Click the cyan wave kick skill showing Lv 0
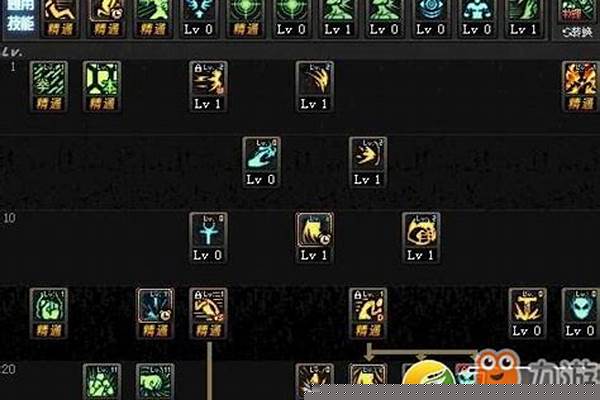The width and height of the screenshot is (600, 400). (261, 162)
